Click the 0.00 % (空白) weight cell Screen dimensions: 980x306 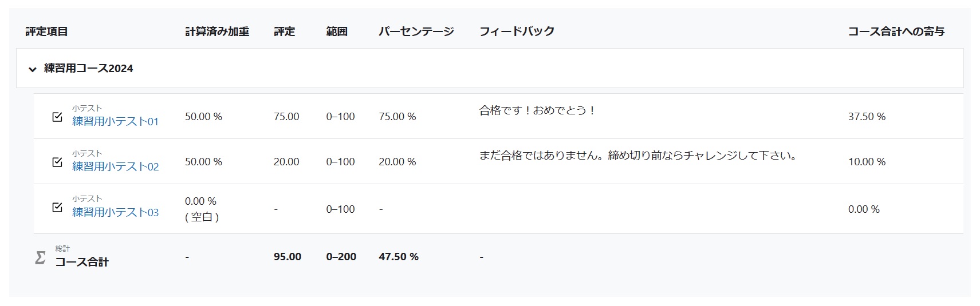click(202, 209)
